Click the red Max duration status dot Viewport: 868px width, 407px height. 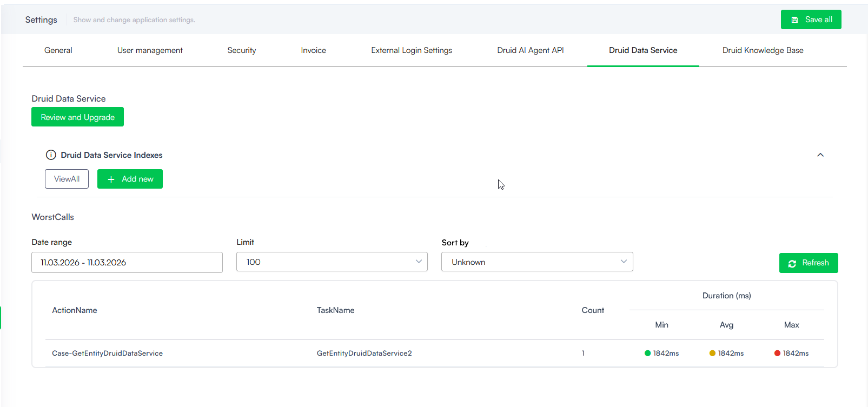point(777,353)
